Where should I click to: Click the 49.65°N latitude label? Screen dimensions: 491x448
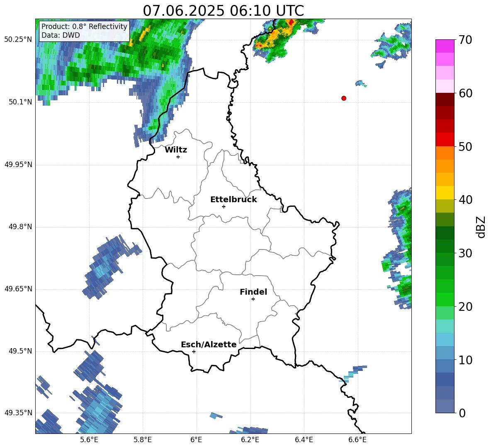point(19,288)
